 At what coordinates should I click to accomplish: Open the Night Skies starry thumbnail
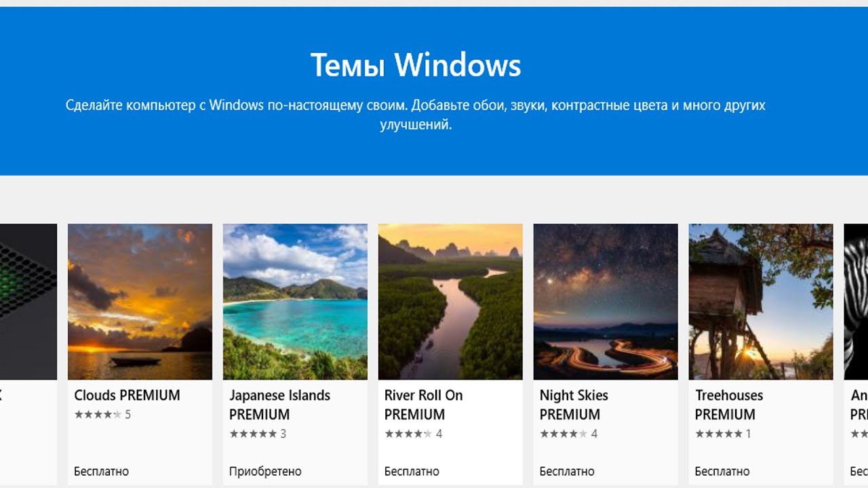click(606, 302)
